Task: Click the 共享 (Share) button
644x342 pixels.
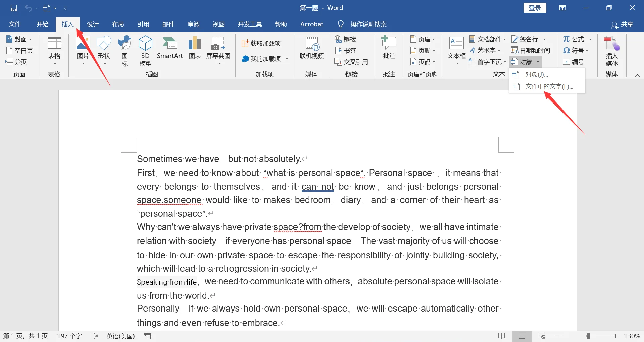Action: [622, 24]
